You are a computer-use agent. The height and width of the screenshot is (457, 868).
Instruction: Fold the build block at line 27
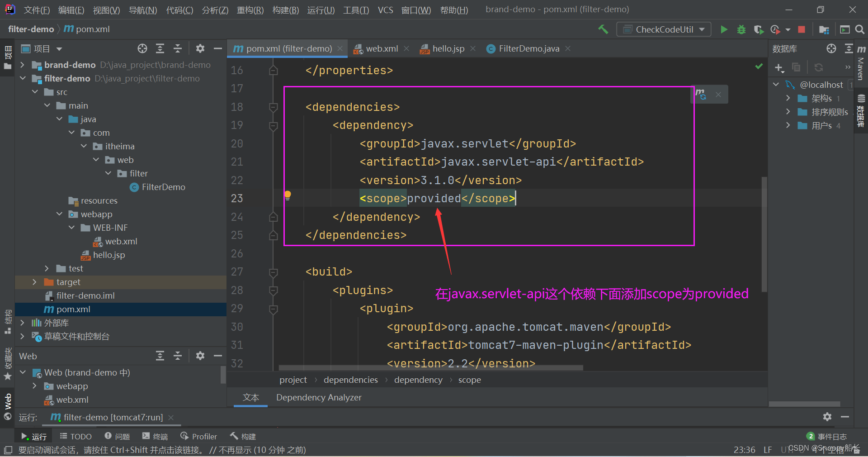[273, 272]
